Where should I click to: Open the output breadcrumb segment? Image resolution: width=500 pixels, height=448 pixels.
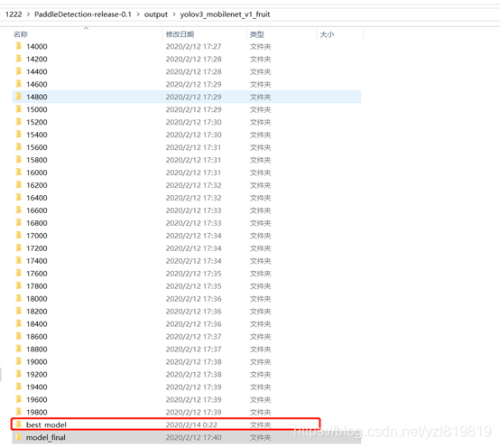coord(155,14)
